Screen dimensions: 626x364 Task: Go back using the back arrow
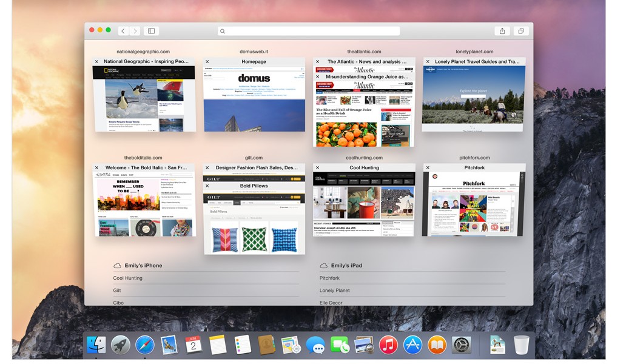tap(123, 31)
